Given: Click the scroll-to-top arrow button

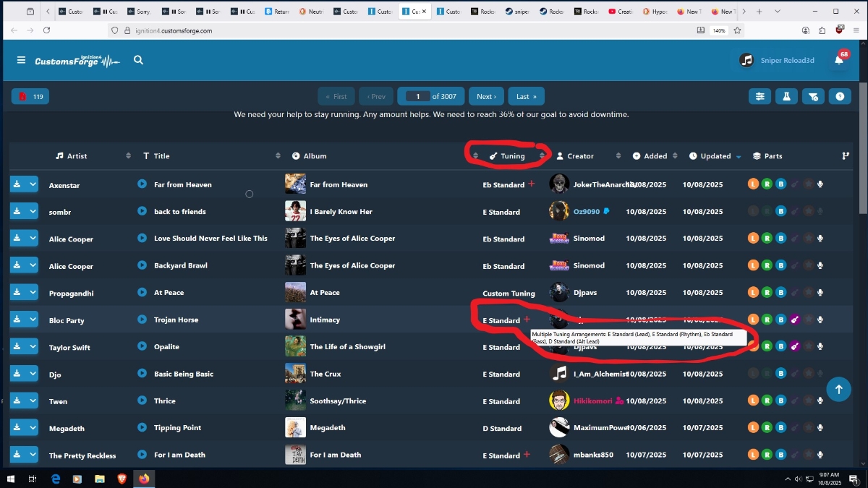Looking at the screenshot, I should point(838,389).
